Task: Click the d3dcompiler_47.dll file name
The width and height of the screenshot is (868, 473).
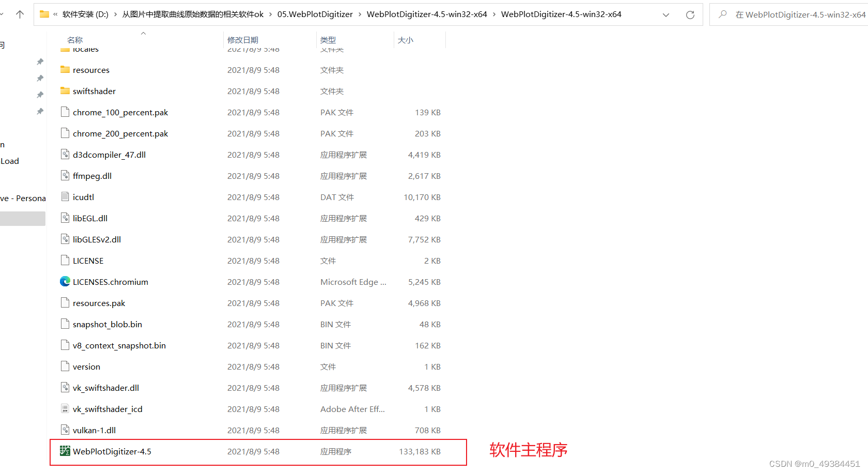Action: point(109,155)
